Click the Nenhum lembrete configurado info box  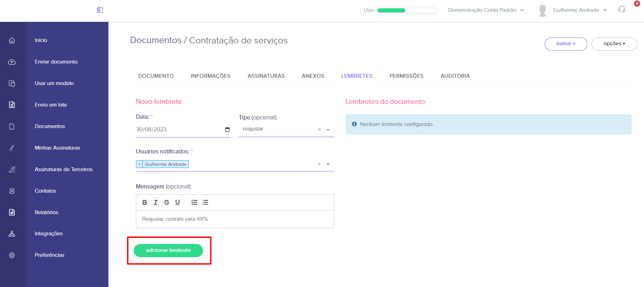[488, 124]
